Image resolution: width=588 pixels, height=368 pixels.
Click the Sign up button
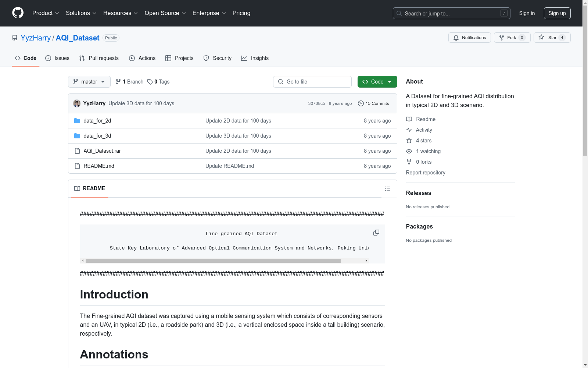557,13
